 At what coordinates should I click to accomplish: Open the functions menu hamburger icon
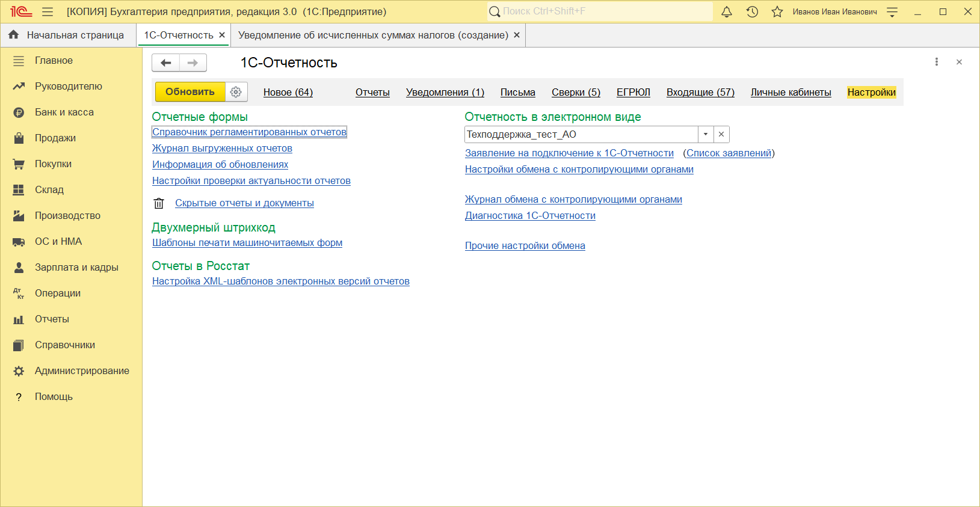point(48,11)
